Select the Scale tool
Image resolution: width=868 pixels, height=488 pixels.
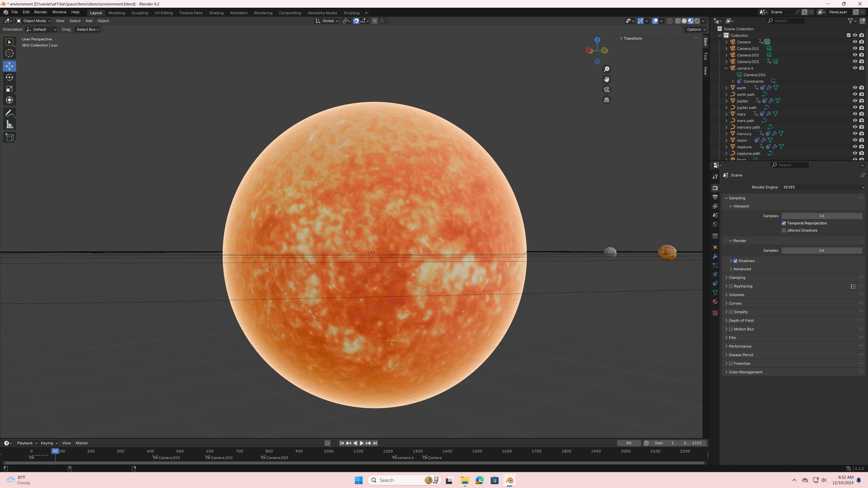[9, 89]
